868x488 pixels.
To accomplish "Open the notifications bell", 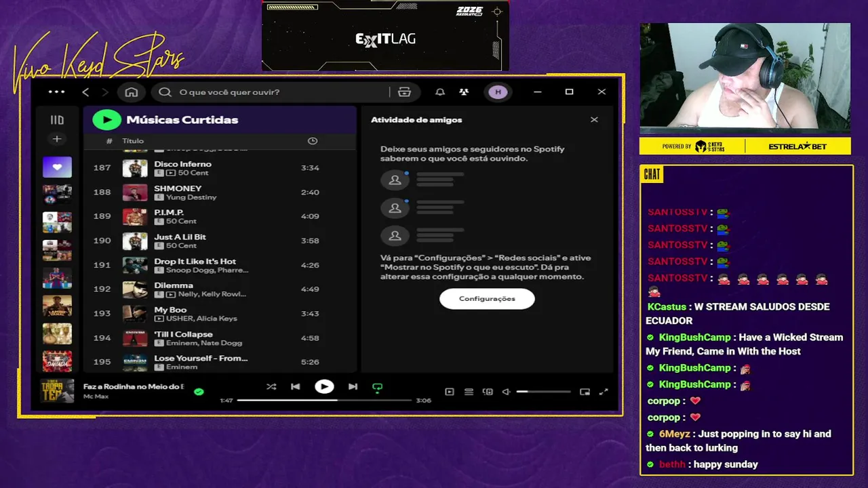I will tap(440, 92).
